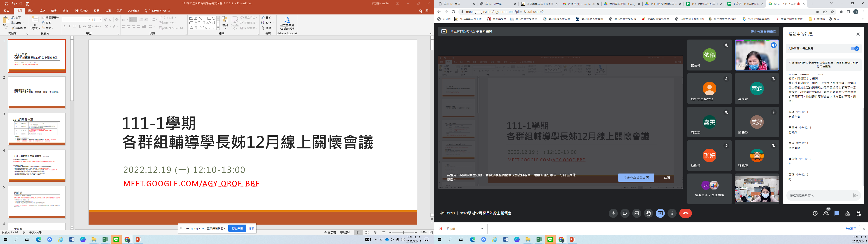Click the slide thumbnail pane scrollbar
This screenshot has width=868, height=244.
click(72, 70)
